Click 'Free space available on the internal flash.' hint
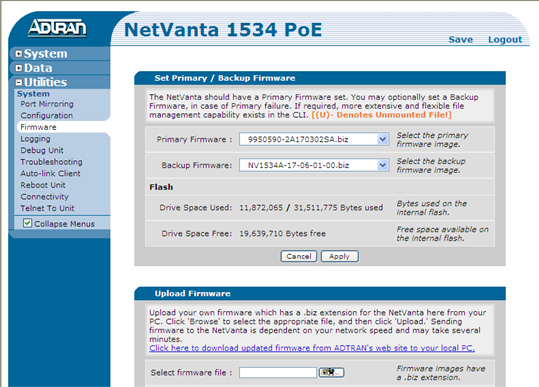The height and width of the screenshot is (387, 539). click(x=443, y=234)
